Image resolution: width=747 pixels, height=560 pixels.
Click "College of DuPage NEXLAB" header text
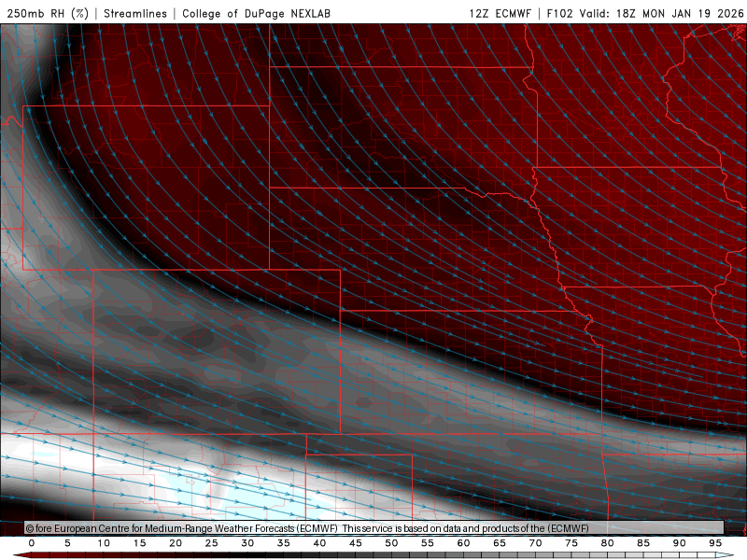click(x=256, y=13)
